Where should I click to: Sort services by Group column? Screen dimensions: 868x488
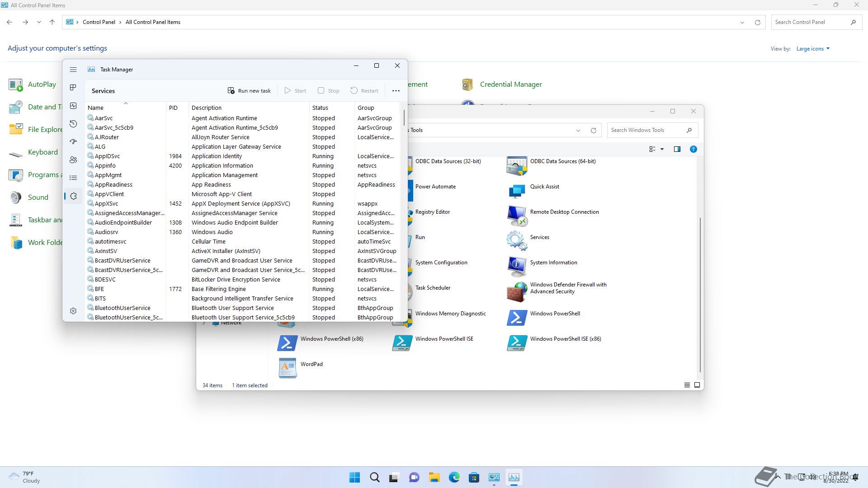pos(377,108)
